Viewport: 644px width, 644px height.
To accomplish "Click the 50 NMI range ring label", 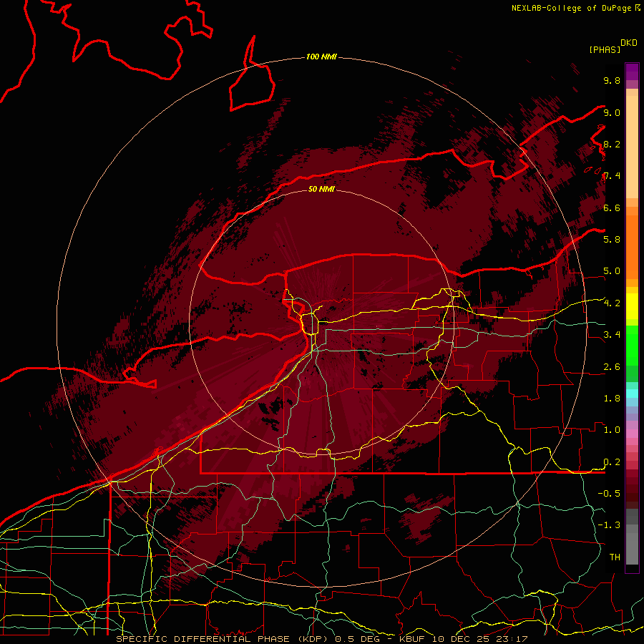I will (321, 189).
